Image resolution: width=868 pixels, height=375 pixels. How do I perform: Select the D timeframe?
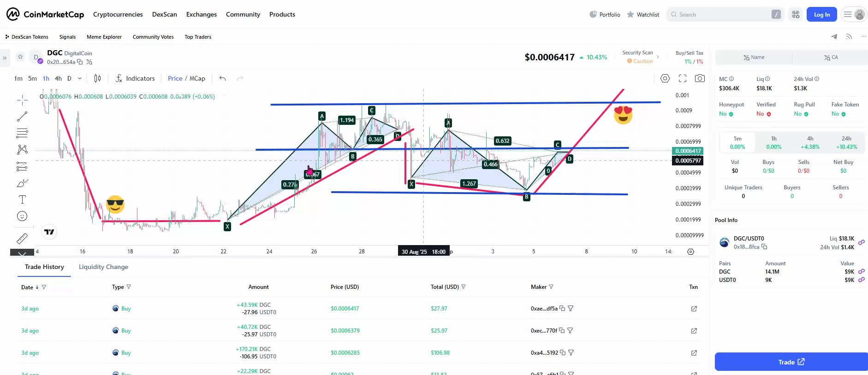tap(69, 78)
